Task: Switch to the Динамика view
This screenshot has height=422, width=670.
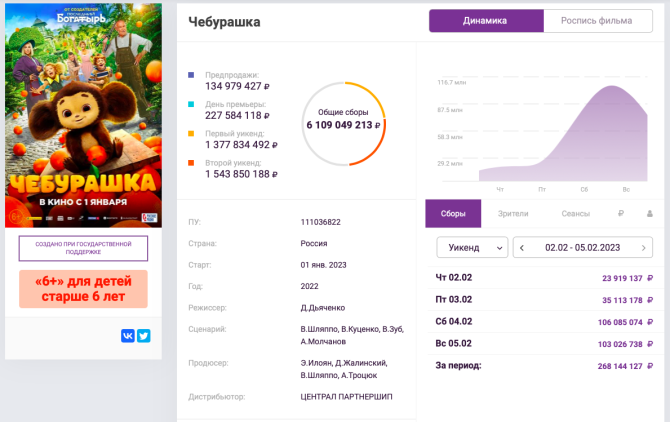Action: (x=485, y=21)
